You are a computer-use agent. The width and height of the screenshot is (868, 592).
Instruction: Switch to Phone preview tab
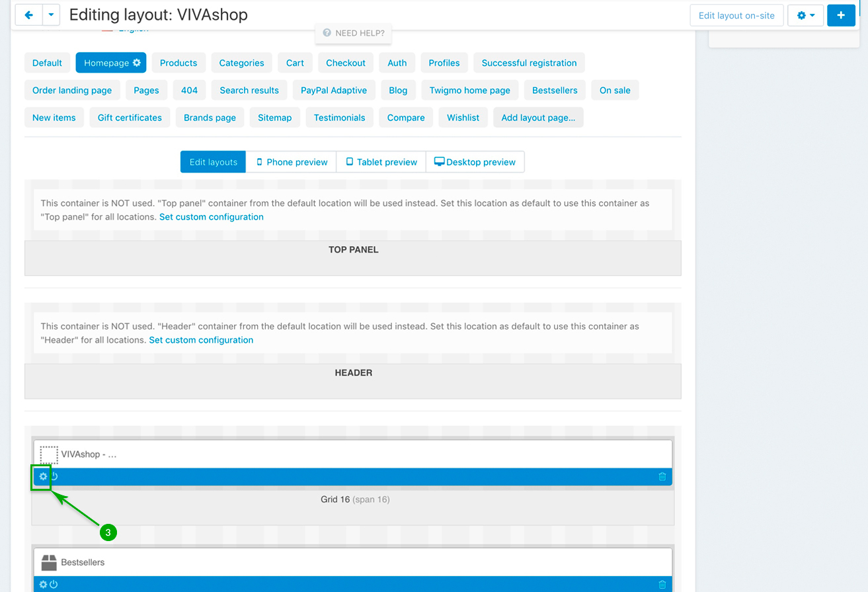pyautogui.click(x=291, y=162)
